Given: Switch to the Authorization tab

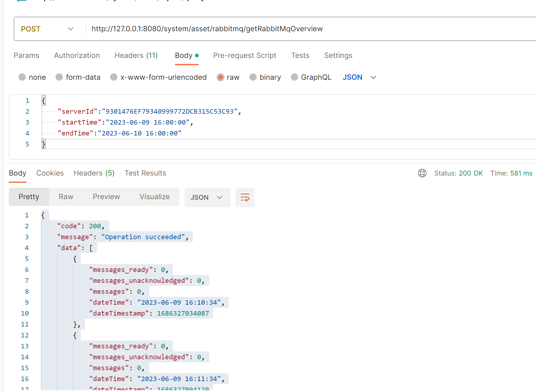Looking at the screenshot, I should coord(77,55).
